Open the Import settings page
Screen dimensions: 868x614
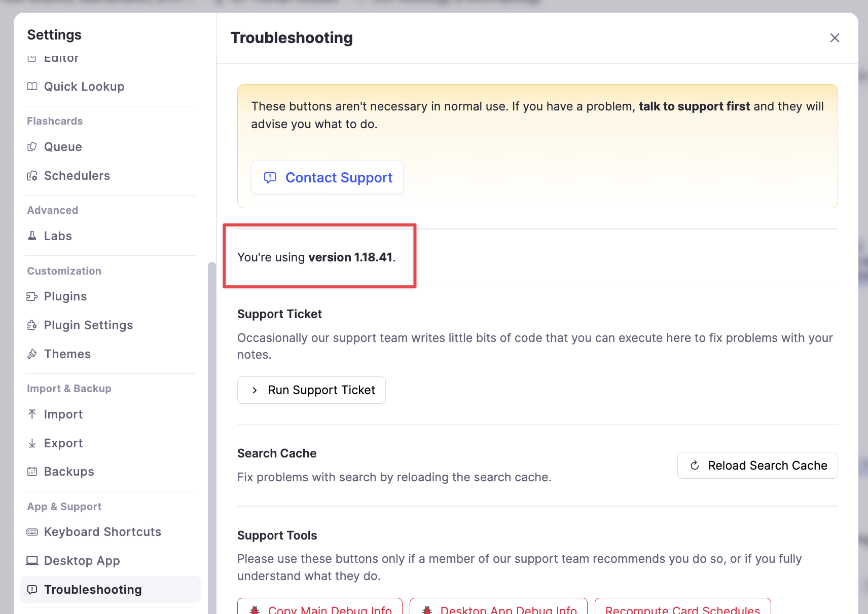point(63,414)
